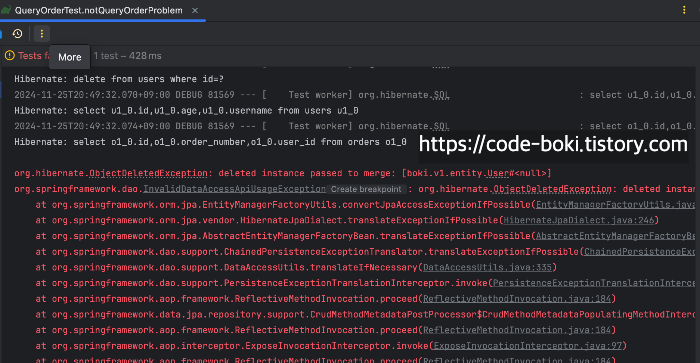The width and height of the screenshot is (700, 363).
Task: Open the ObjectDeletedException class link
Action: 148,173
